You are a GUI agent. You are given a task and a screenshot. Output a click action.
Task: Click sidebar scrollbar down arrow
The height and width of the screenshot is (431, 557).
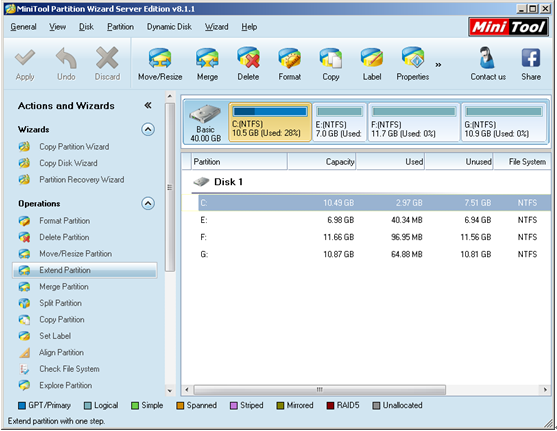(170, 391)
